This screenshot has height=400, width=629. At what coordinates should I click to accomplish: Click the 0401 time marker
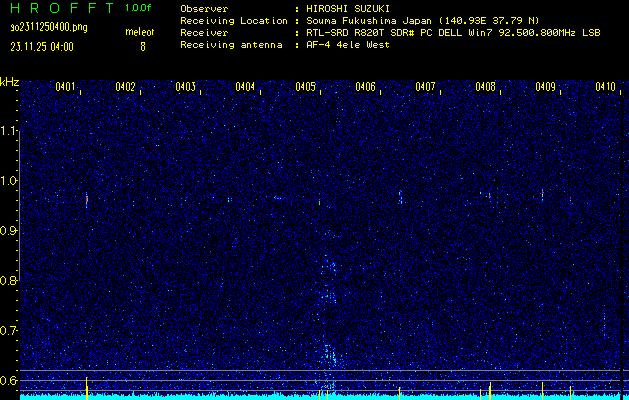click(x=67, y=87)
